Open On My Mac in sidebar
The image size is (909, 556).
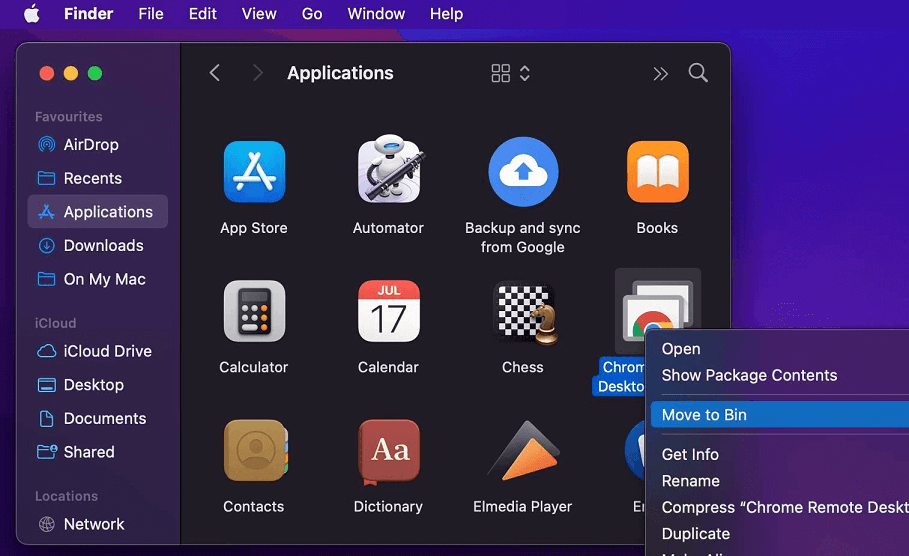(97, 279)
